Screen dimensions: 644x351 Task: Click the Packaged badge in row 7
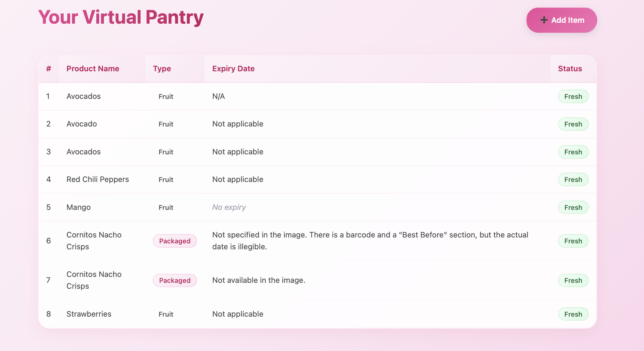point(175,280)
